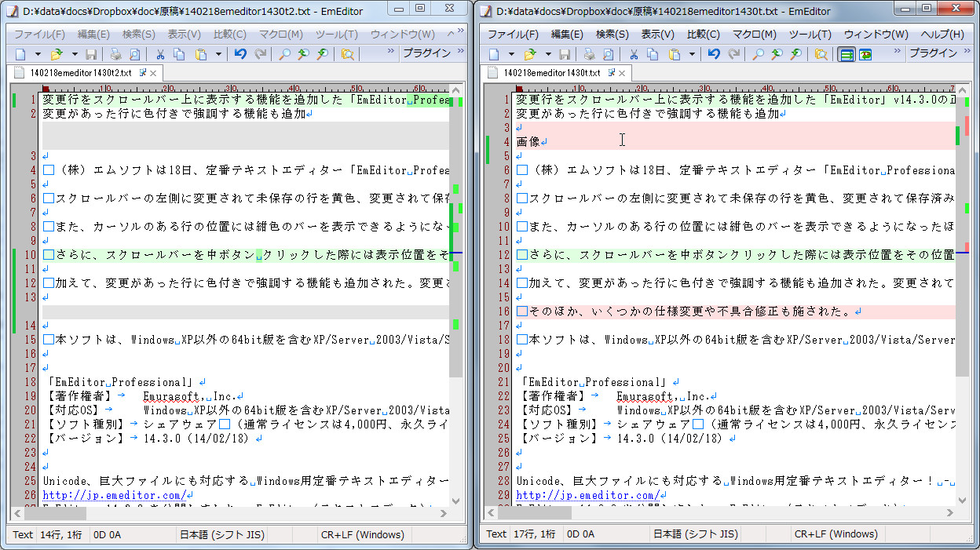
Task: Click Cut scissors icon in 1430t.txt window
Action: [633, 54]
